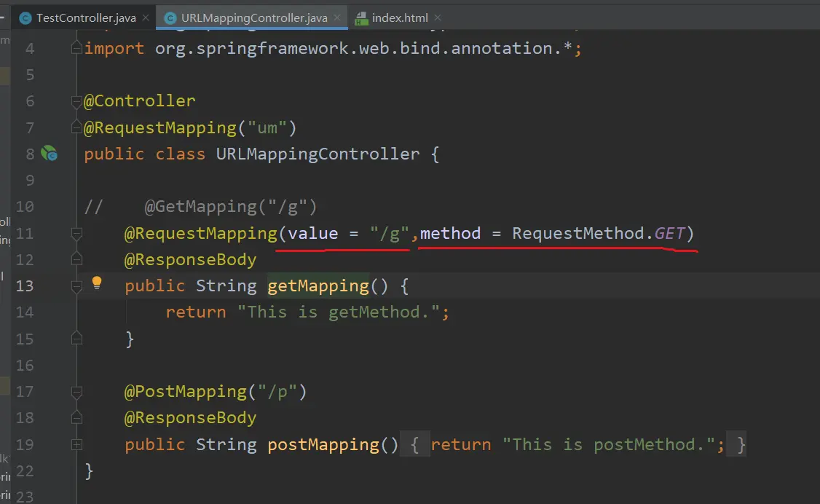Screen dimensions: 820x504
Task: Click the "This is getMethod." string
Action: (339, 312)
